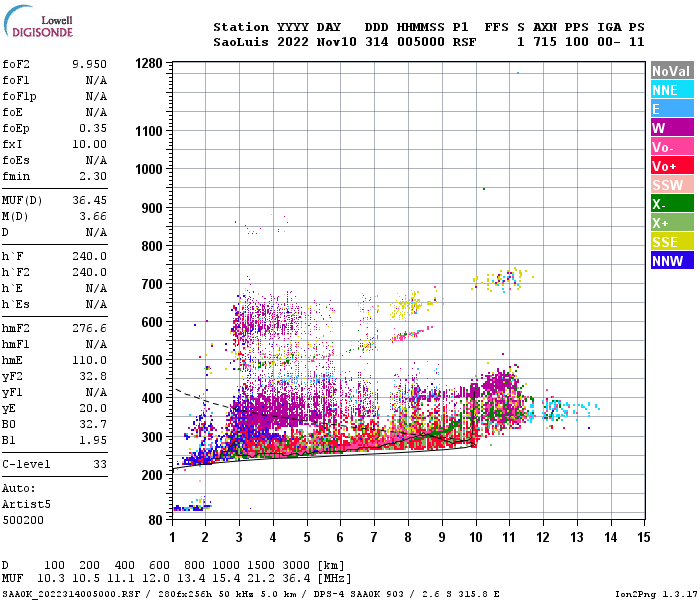Click the C-level value 33
700x600 pixels.
click(100, 464)
